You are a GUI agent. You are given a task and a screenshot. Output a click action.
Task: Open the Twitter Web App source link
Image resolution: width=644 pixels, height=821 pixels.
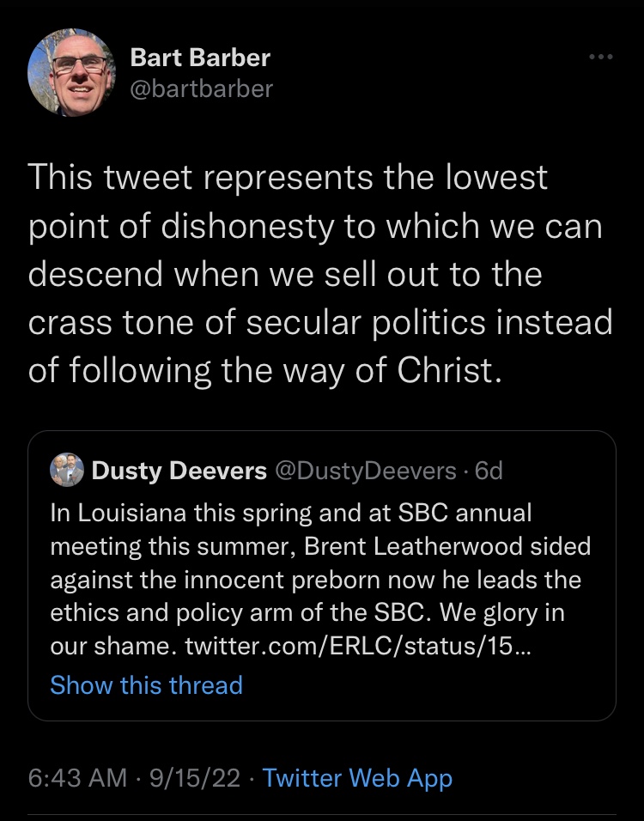tap(357, 778)
